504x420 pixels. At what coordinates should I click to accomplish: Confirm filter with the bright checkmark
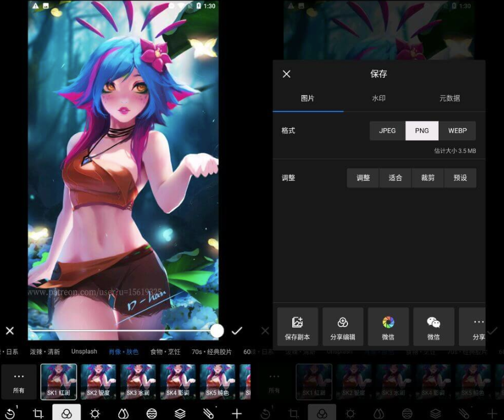(237, 330)
